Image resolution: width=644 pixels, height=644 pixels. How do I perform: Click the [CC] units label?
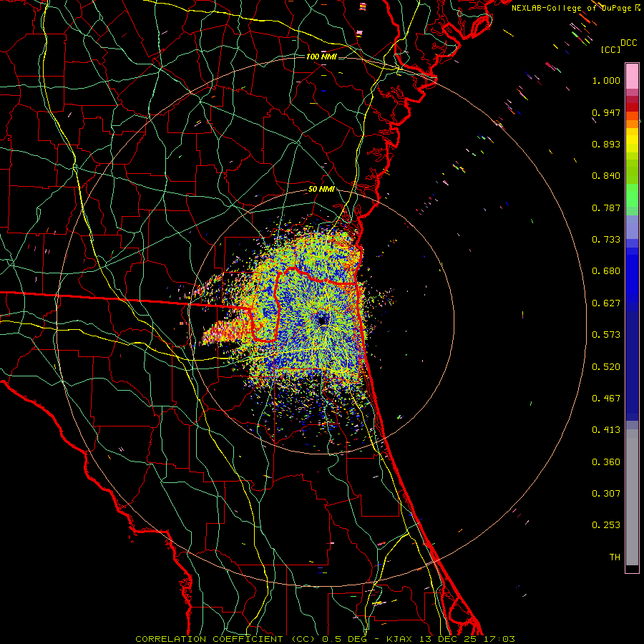tap(610, 49)
